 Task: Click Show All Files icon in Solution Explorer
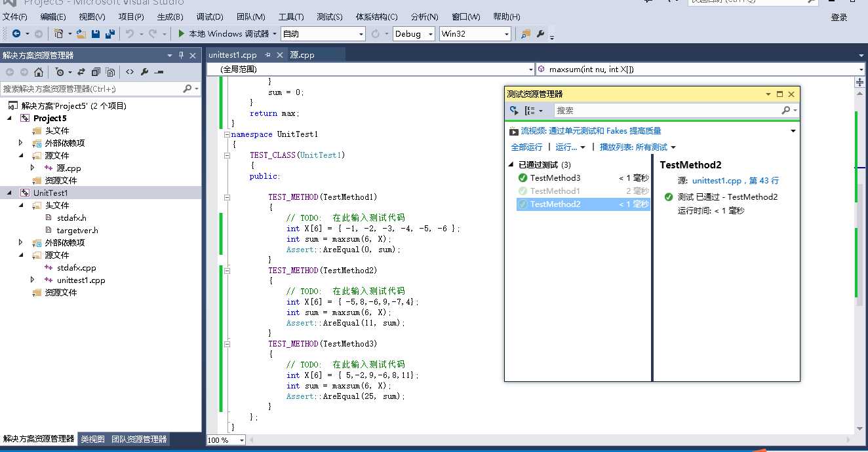tap(111, 72)
